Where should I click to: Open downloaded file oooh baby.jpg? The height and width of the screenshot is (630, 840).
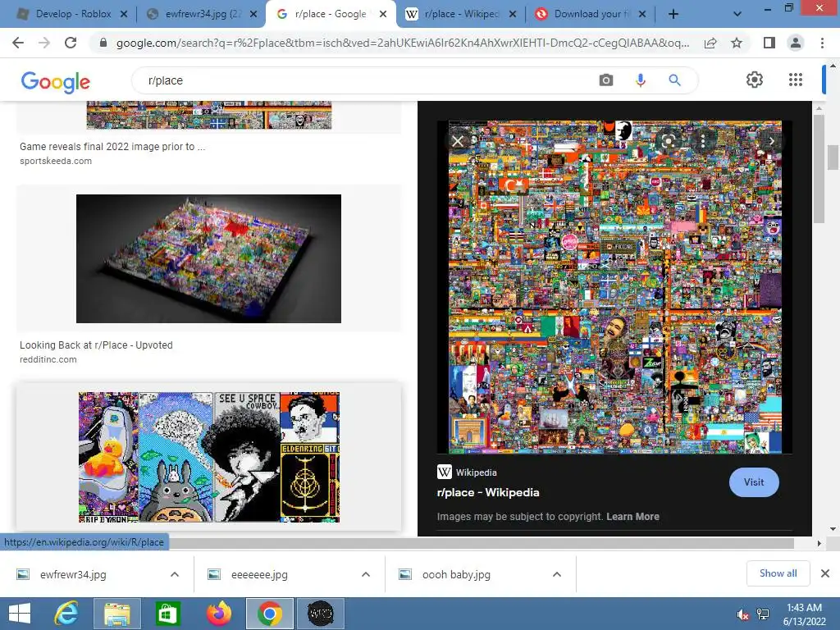click(x=456, y=574)
